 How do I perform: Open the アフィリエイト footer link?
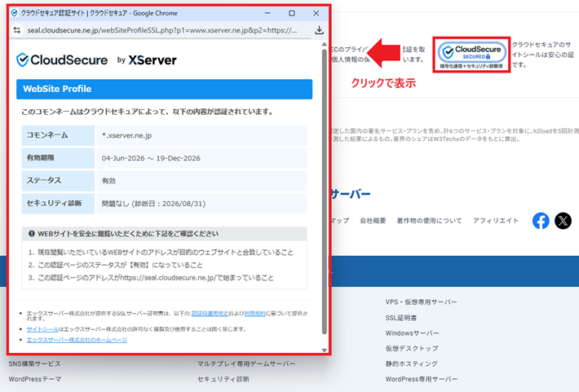pos(496,221)
